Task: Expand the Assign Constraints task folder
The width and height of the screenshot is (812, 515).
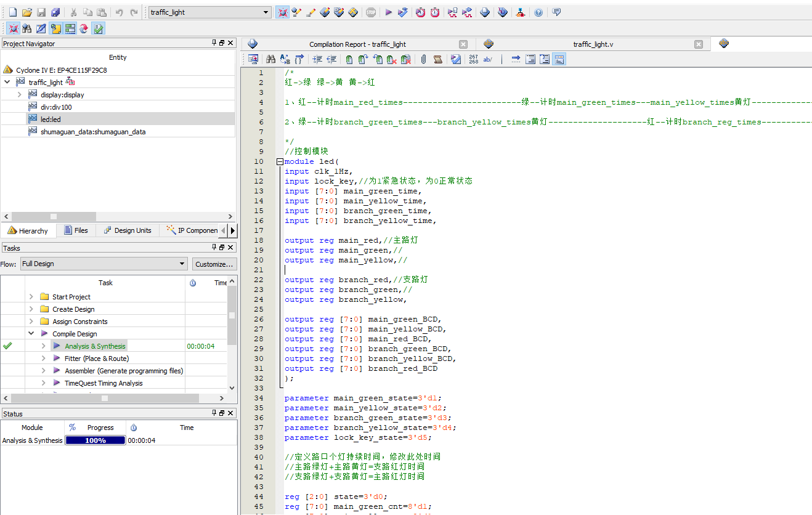Action: [x=31, y=322]
